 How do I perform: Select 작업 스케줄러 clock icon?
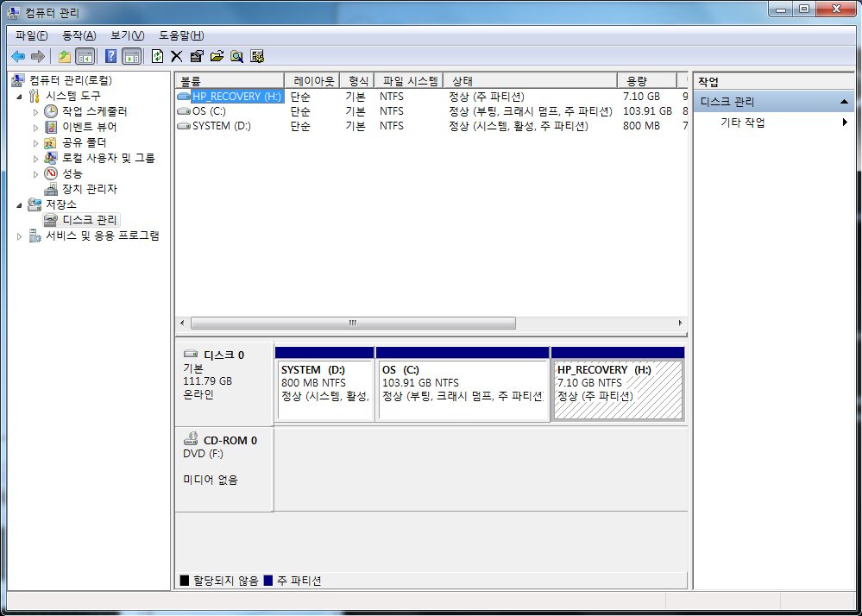point(51,111)
